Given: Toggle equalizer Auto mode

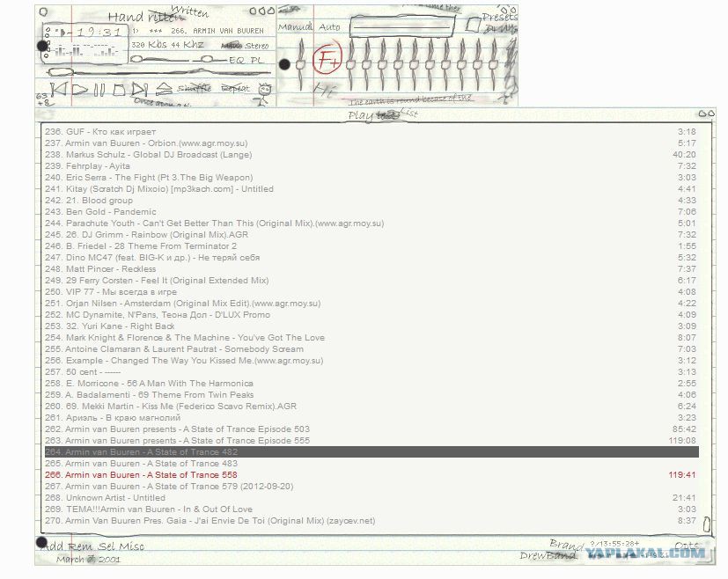Looking at the screenshot, I should (329, 27).
